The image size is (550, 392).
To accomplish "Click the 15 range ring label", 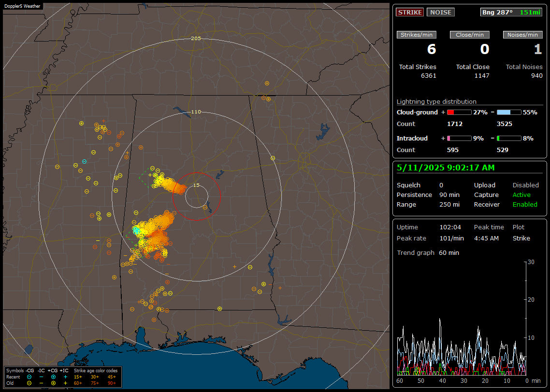I will (x=196, y=185).
